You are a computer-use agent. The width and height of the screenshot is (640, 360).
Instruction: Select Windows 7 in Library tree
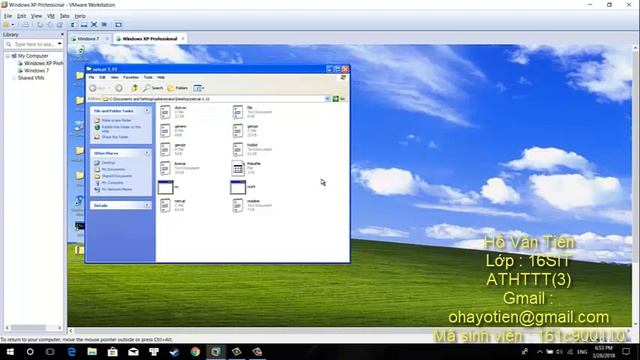(x=36, y=71)
